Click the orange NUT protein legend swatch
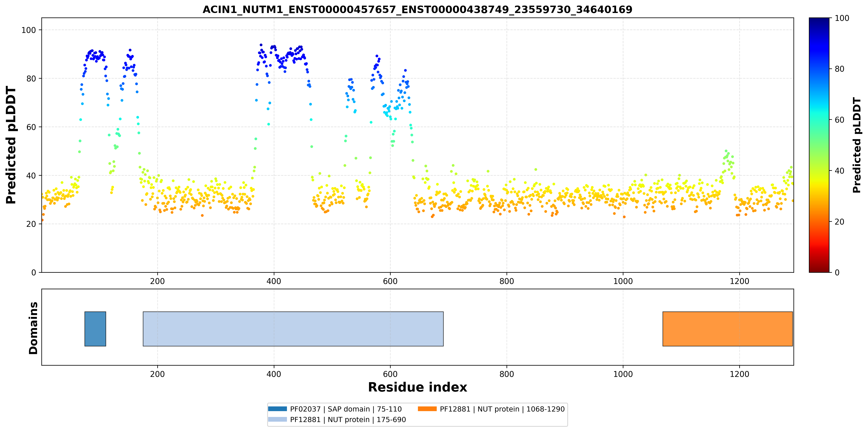This screenshot has height=432, width=868. (427, 409)
